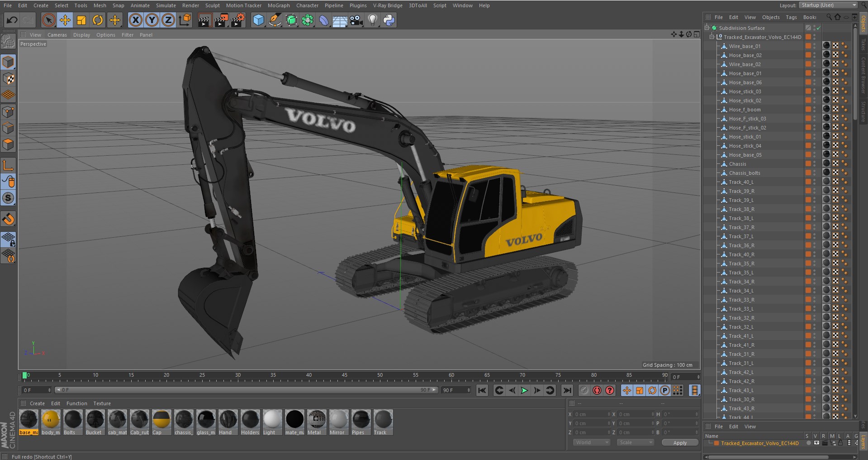Switch to Texture mode icon
The image size is (868, 460).
[8, 79]
